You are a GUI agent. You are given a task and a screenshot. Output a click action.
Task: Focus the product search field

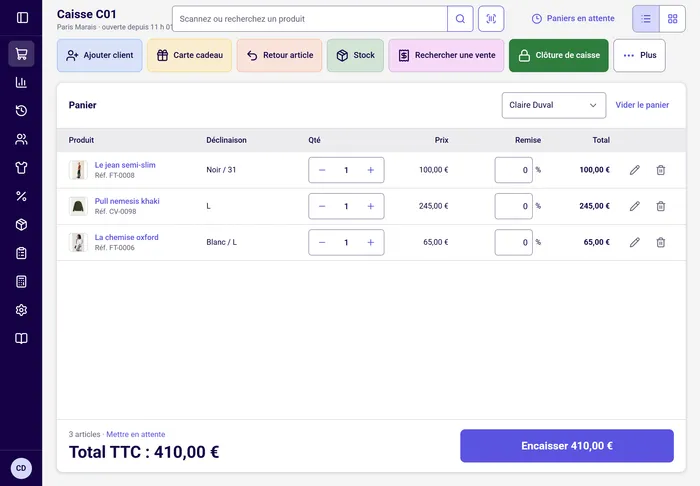[310, 19]
